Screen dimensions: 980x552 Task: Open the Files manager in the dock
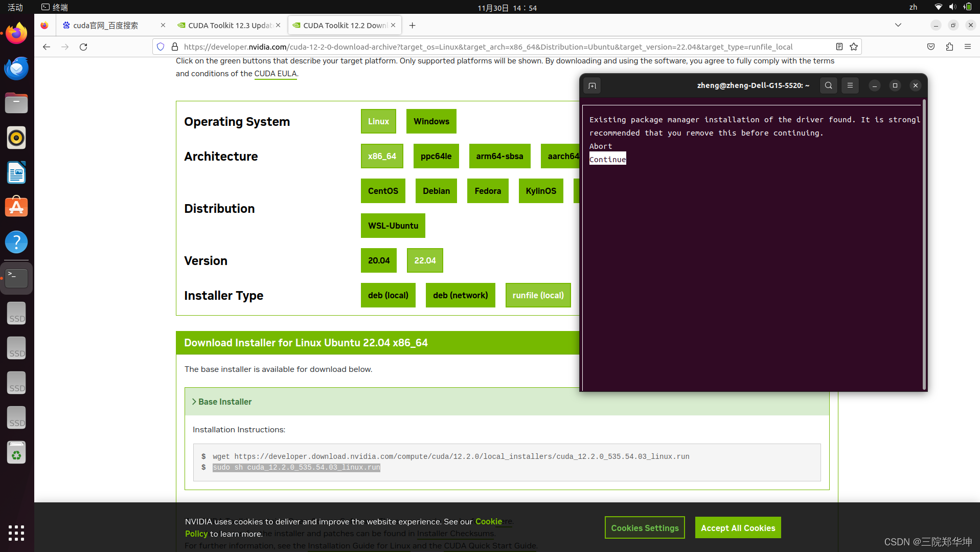pyautogui.click(x=16, y=103)
